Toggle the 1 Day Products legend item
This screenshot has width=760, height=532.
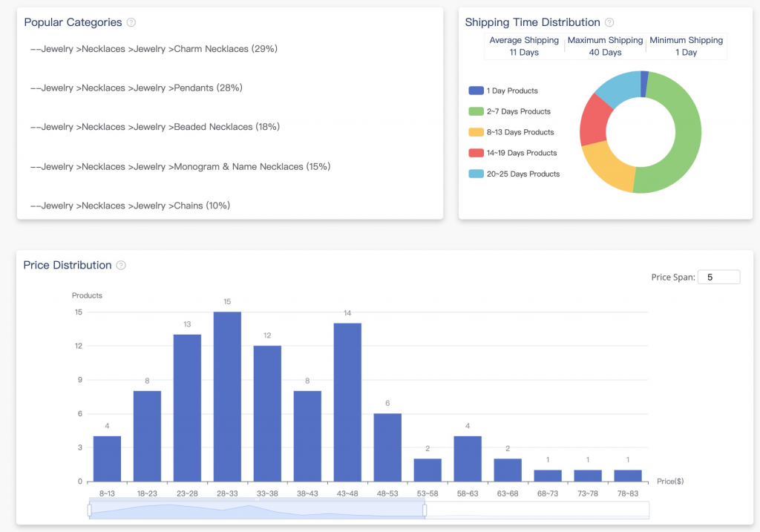[503, 91]
